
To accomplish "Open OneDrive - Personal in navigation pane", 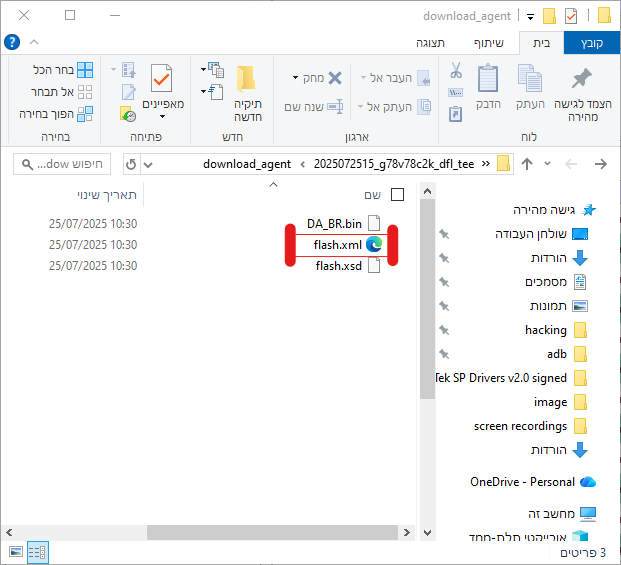I will (522, 482).
